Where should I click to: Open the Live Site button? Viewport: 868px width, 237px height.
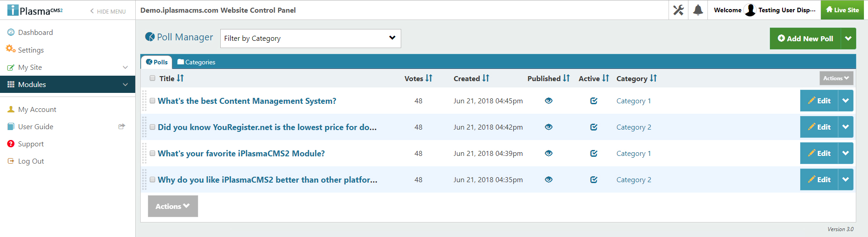(842, 10)
